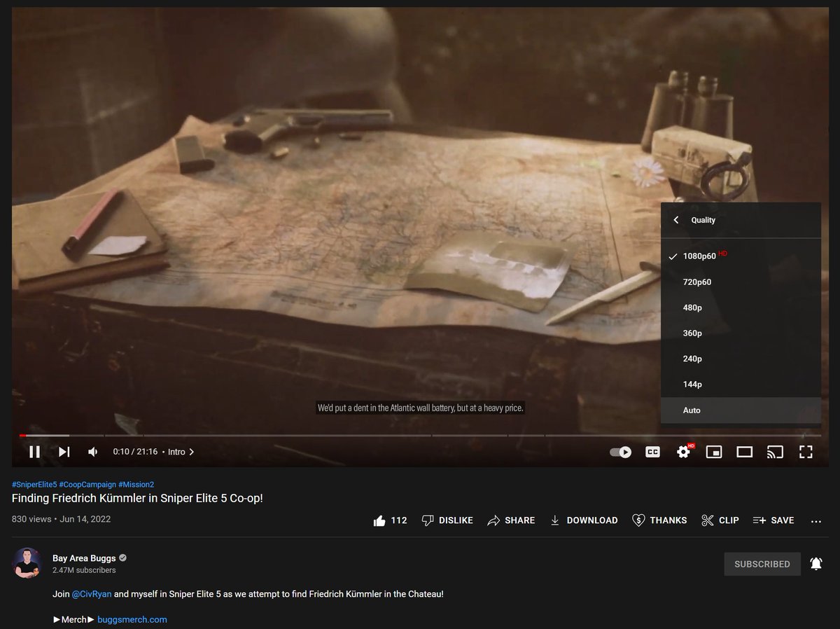Open the settings gear icon
Viewport: 840px width, 629px height.
[x=684, y=452]
